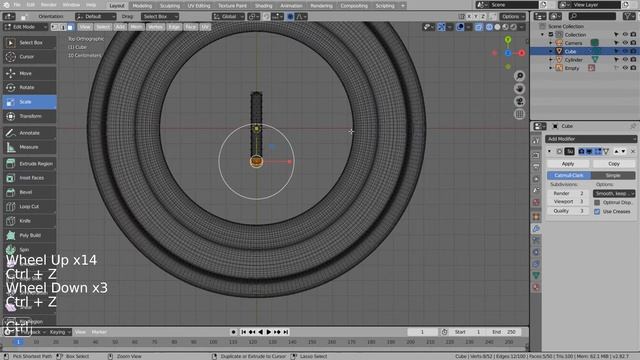Select the Bevel tool
The image size is (640, 360).
pyautogui.click(x=29, y=192)
